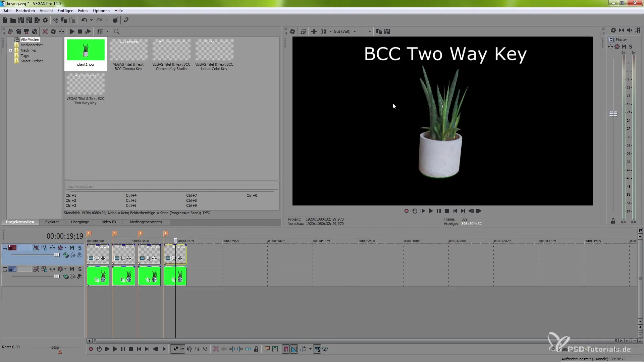Open Event Pan/Crop on fourth green plant clip
This screenshot has height=362, width=644.
(174, 280)
